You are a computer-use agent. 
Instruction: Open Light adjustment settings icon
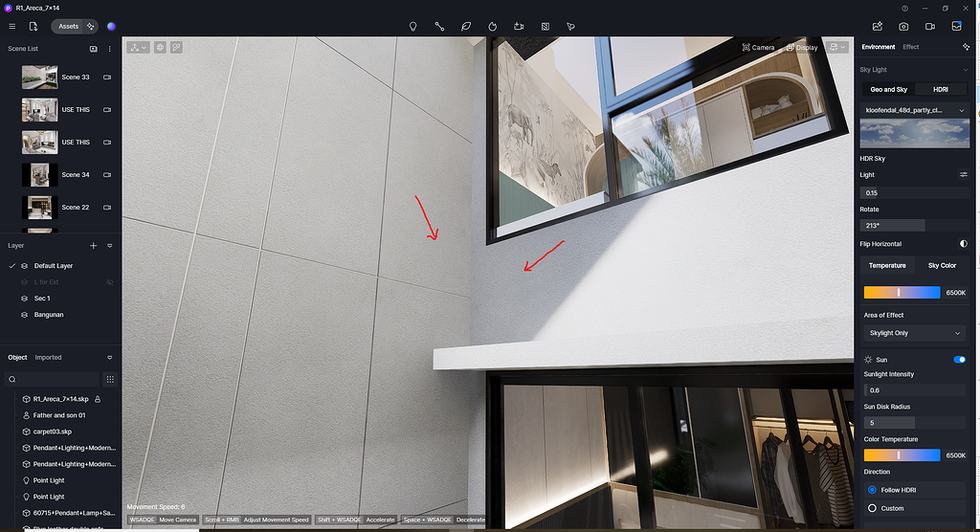coord(963,174)
